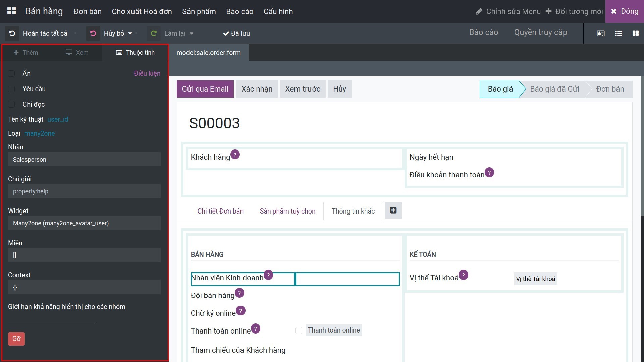644x362 pixels.
Task: Click the Đóng button
Action: point(625,11)
